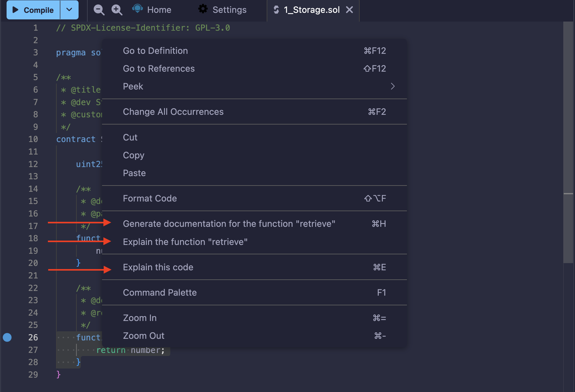The height and width of the screenshot is (392, 575).
Task: Click the uint256 declaration on line 12
Action: (x=89, y=164)
